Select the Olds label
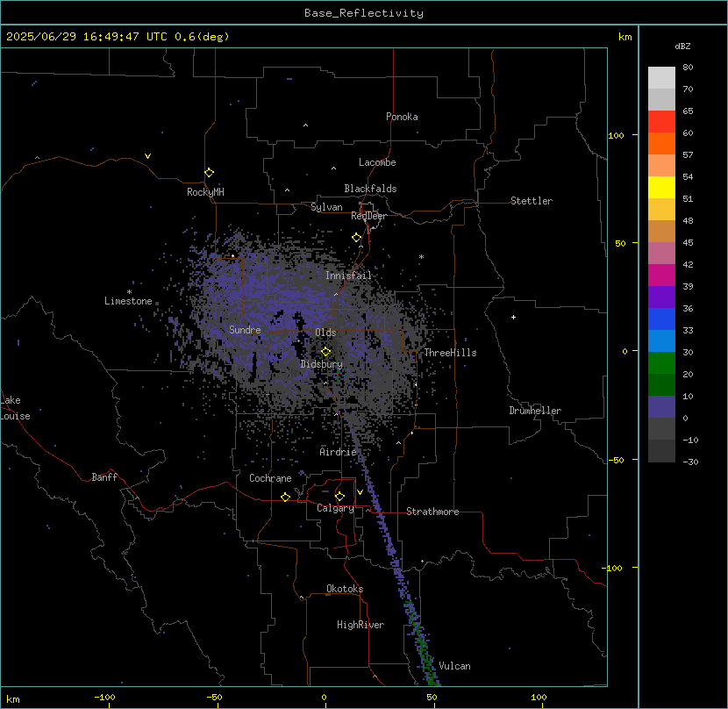This screenshot has width=728, height=709. tap(325, 333)
